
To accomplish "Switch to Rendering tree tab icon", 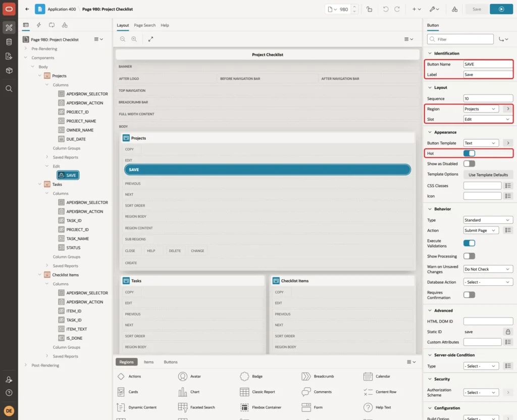I will 26,25.
